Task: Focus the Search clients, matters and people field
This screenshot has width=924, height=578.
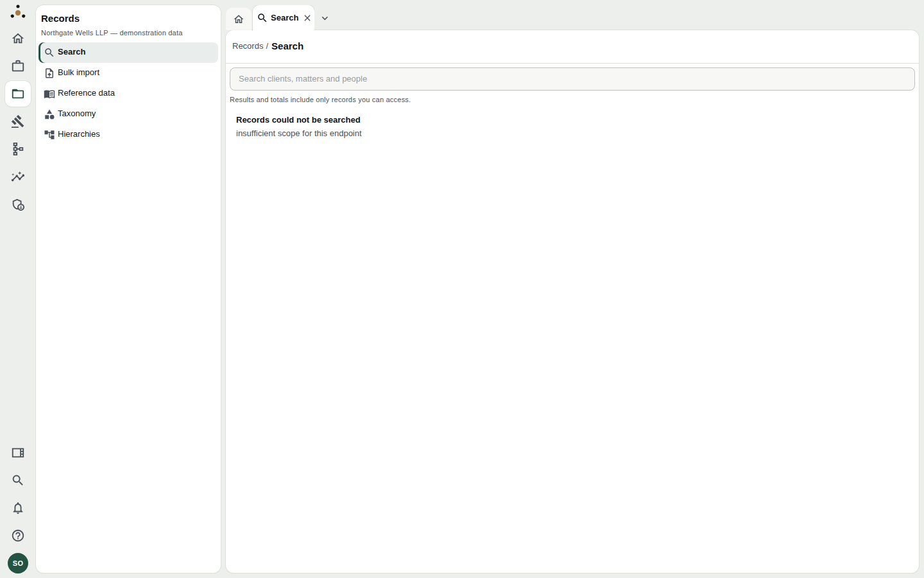Action: [572, 79]
